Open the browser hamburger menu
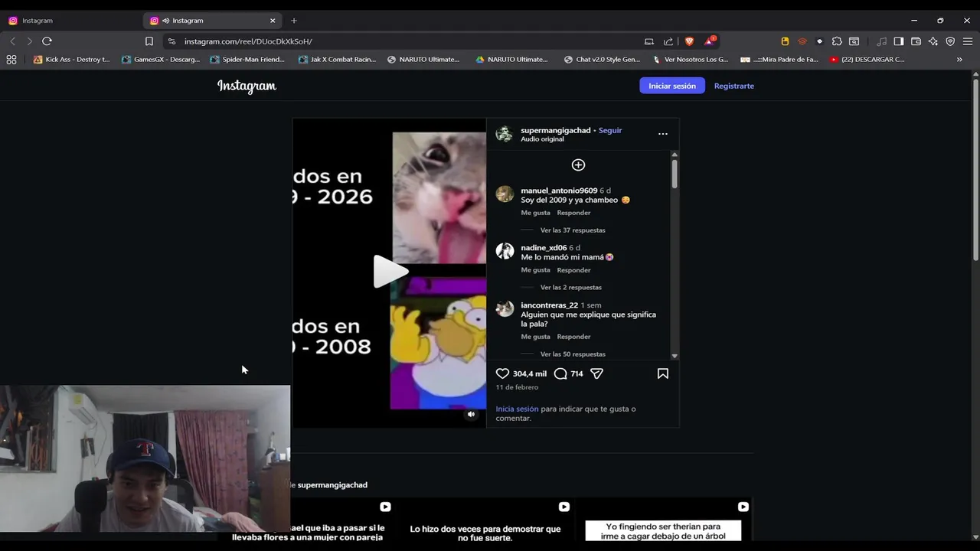Viewport: 980px width, 551px height. [x=968, y=41]
